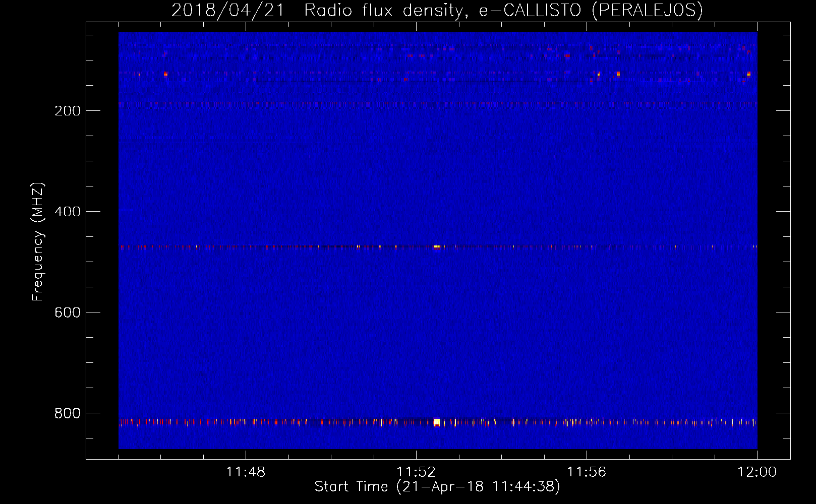Select the 400 MHz frequency tick label
The height and width of the screenshot is (504, 816).
(68, 212)
